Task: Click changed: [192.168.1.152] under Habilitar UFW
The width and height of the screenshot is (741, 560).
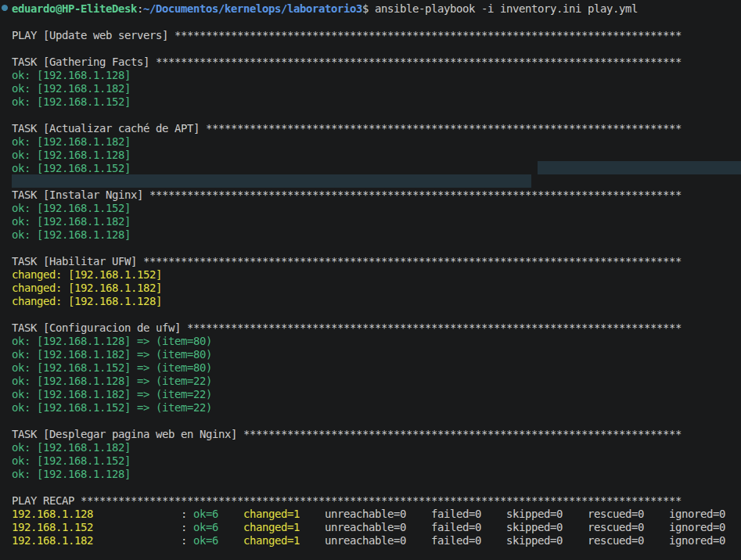Action: tap(87, 275)
